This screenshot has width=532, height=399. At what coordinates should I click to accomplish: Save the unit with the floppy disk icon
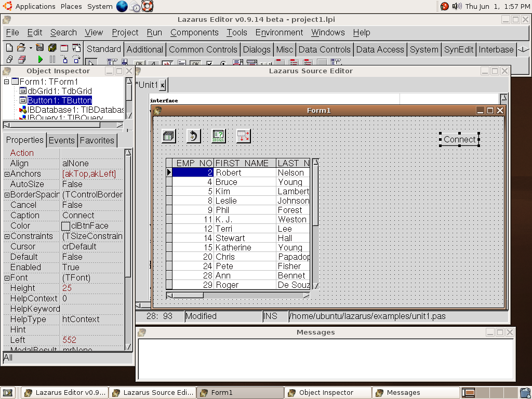point(39,48)
